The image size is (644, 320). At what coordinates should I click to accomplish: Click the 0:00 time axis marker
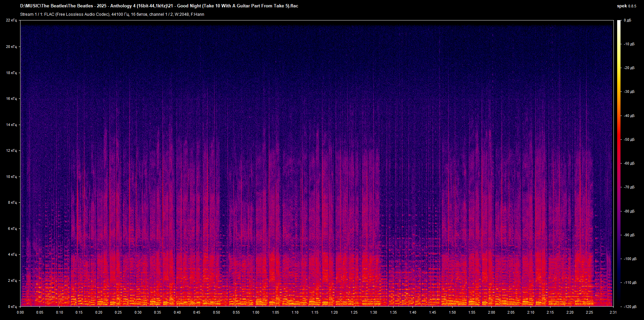pyautogui.click(x=20, y=312)
